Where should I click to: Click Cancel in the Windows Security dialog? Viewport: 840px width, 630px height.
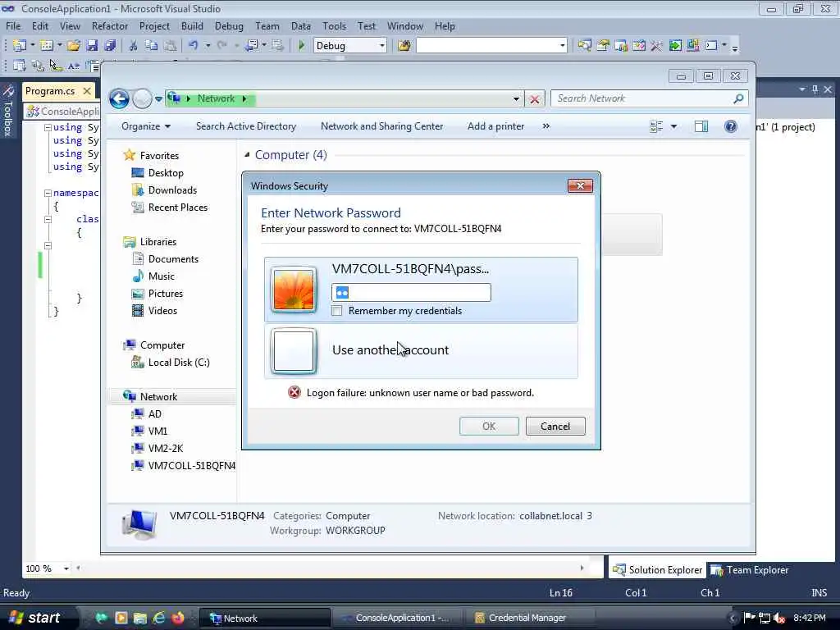pos(555,427)
